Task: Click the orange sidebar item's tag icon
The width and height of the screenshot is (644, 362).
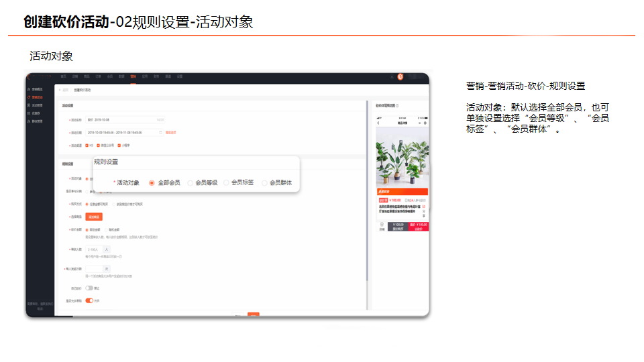Action: pyautogui.click(x=29, y=97)
